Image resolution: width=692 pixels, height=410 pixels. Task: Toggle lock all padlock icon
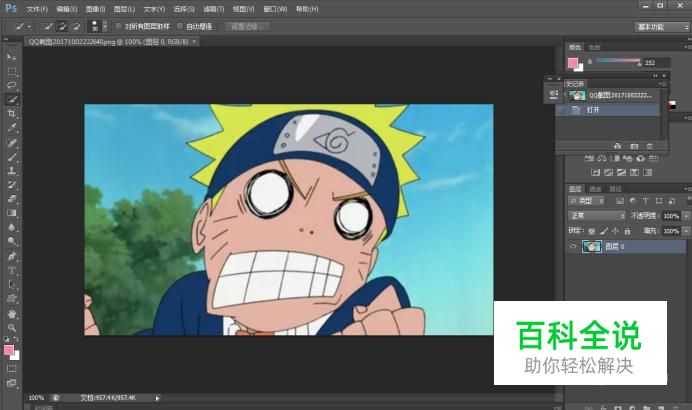click(627, 230)
